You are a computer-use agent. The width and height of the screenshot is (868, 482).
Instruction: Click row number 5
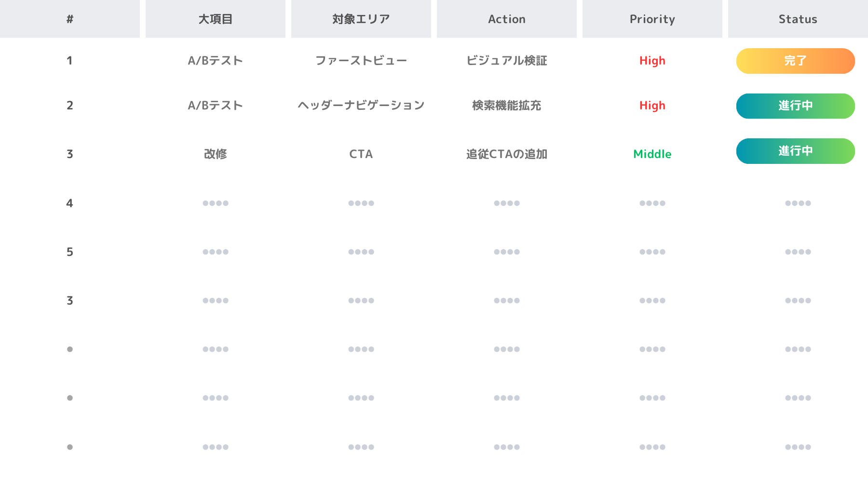pyautogui.click(x=70, y=252)
